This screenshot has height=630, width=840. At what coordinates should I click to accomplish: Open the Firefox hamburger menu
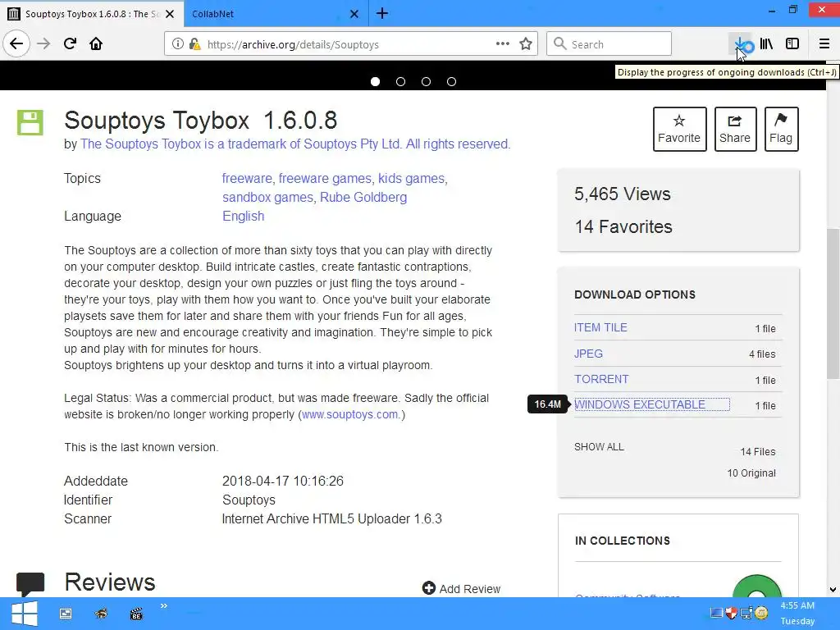click(x=824, y=44)
